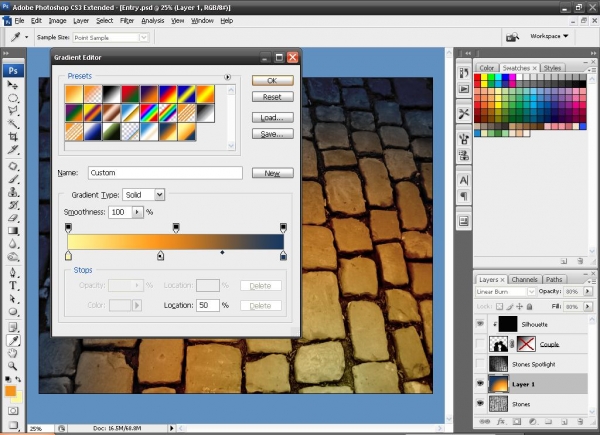Click the midpoint Location field
The image size is (600, 435).
tap(208, 305)
